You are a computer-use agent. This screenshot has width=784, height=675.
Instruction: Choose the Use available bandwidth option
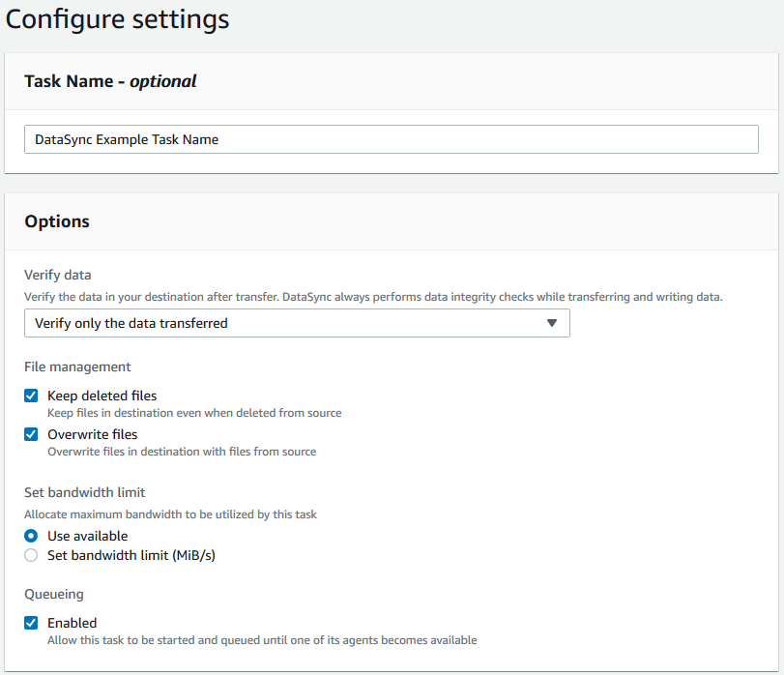tap(30, 536)
